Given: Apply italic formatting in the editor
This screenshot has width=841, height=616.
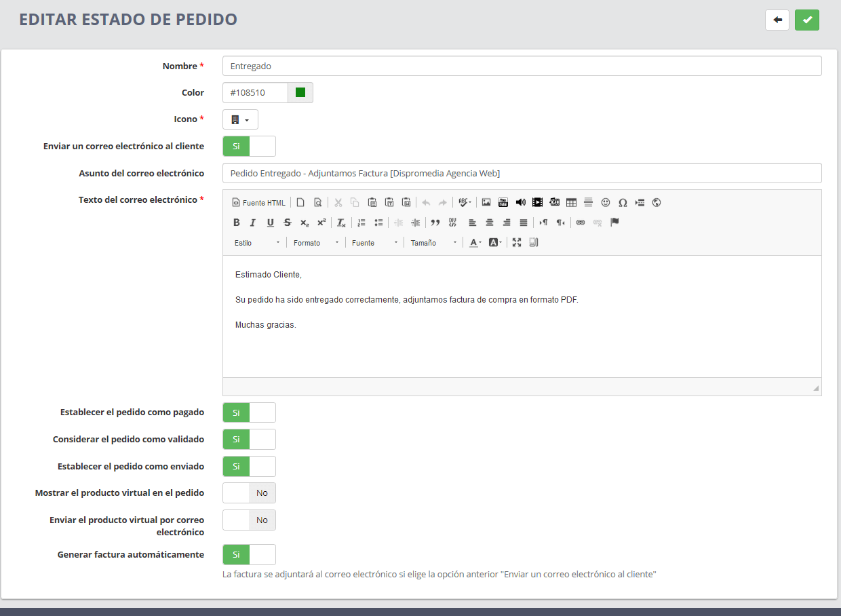Looking at the screenshot, I should point(253,223).
